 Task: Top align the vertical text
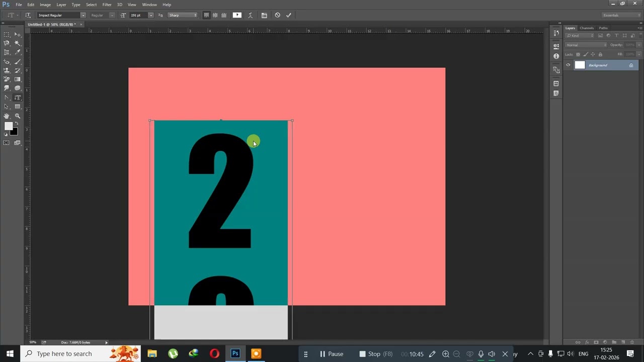coord(206,15)
